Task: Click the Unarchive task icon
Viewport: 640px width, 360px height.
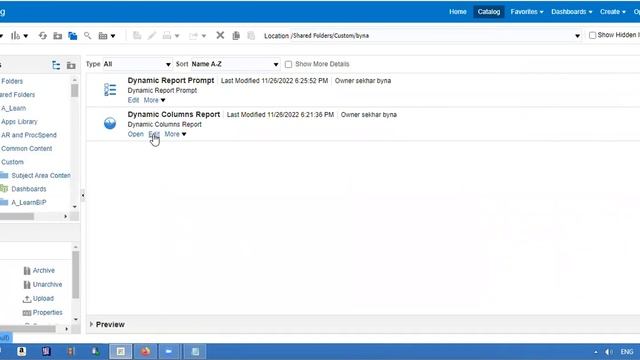Action: pyautogui.click(x=27, y=284)
